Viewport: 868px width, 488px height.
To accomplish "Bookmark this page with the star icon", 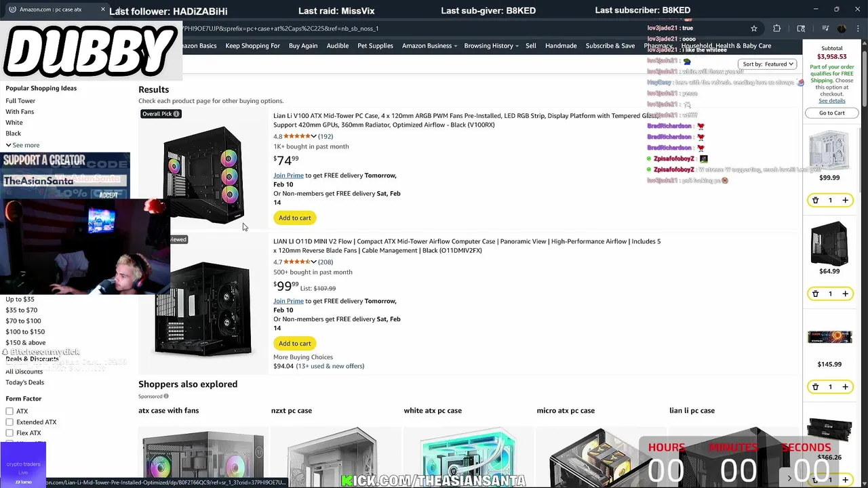I will pos(753,28).
